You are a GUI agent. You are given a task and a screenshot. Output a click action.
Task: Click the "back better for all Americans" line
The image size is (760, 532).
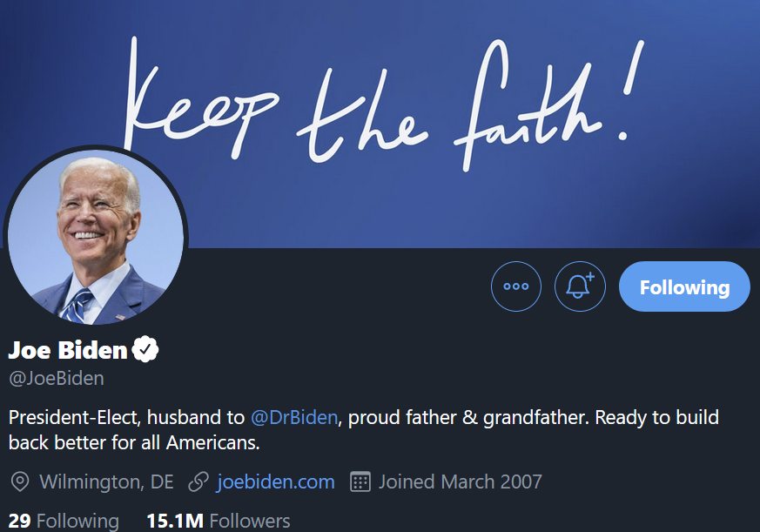click(135, 442)
